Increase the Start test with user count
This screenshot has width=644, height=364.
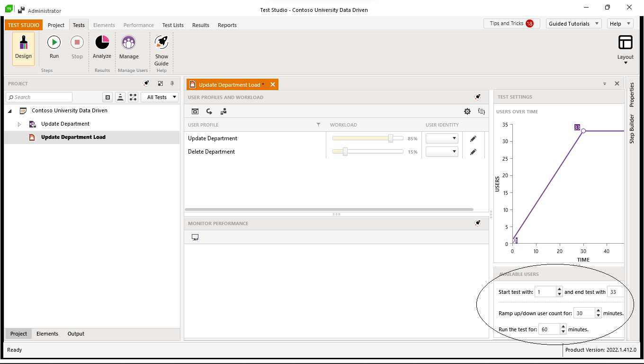[560, 289]
